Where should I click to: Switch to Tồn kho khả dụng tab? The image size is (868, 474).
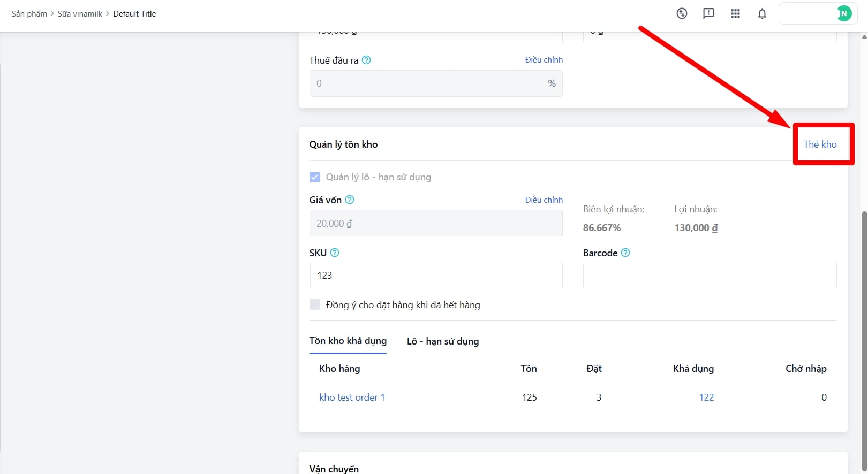(x=348, y=341)
